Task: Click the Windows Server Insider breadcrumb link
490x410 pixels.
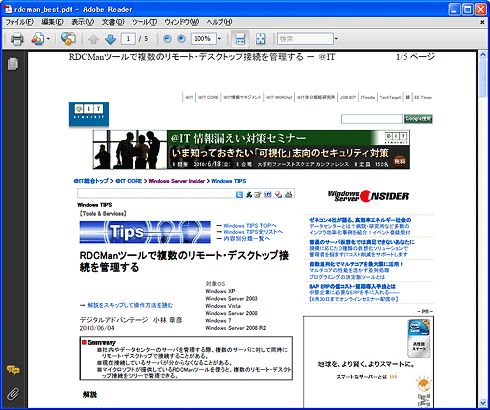Action: pos(177,181)
